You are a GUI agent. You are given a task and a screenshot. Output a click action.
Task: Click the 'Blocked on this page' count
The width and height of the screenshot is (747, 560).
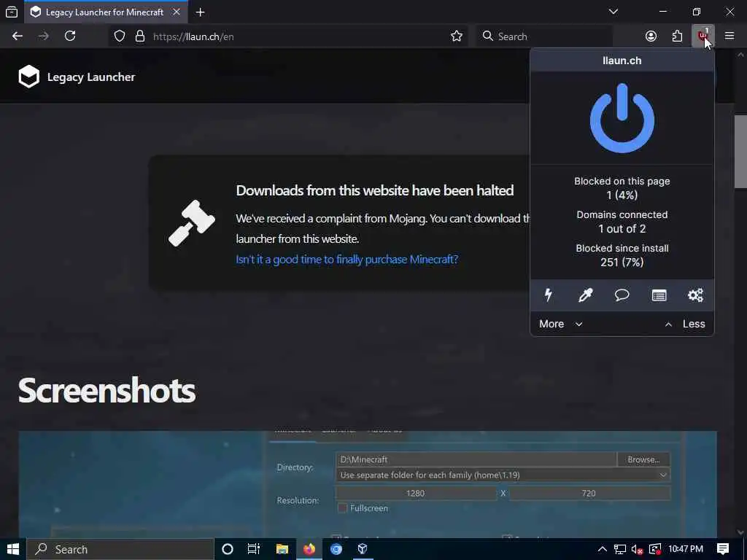(622, 195)
